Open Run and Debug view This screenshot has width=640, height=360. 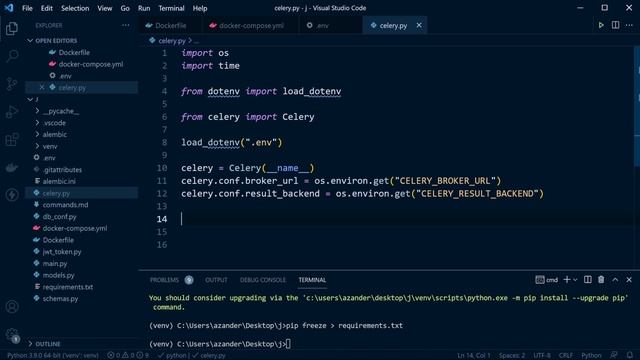pos(12,111)
